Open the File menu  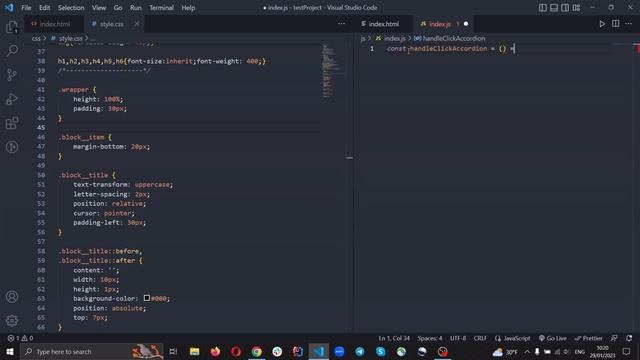26,8
